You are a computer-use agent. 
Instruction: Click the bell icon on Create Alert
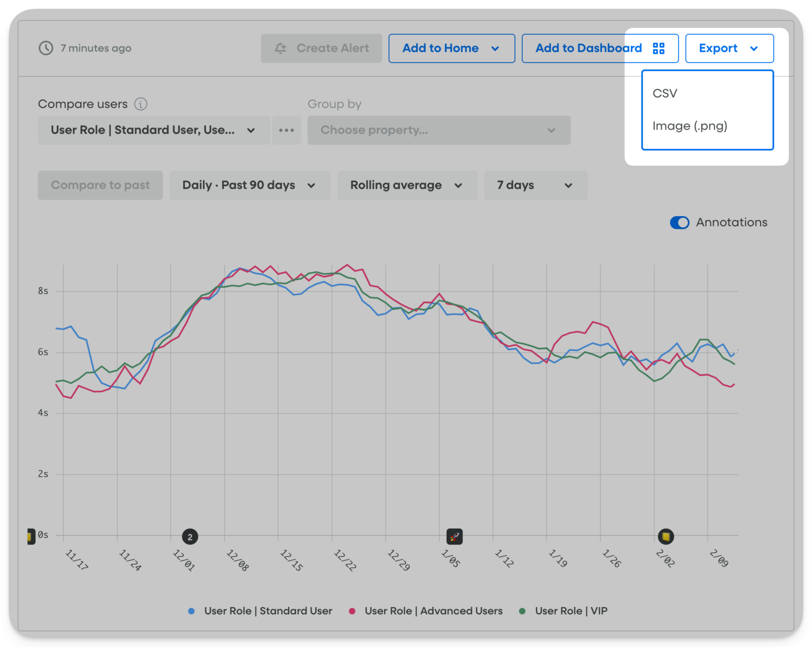pyautogui.click(x=281, y=48)
